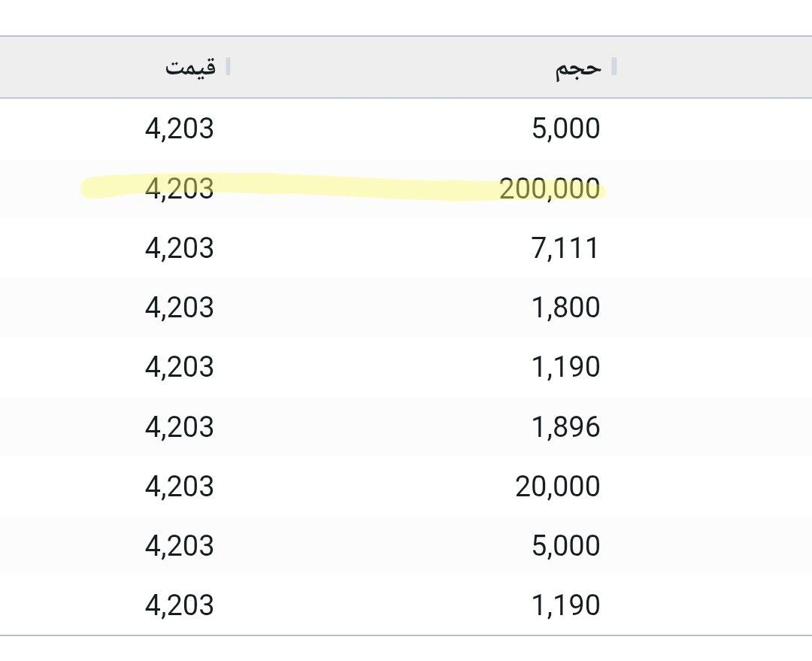Click the 4,203 price in the 7,111 row
The height and width of the screenshot is (661, 812).
click(x=179, y=248)
